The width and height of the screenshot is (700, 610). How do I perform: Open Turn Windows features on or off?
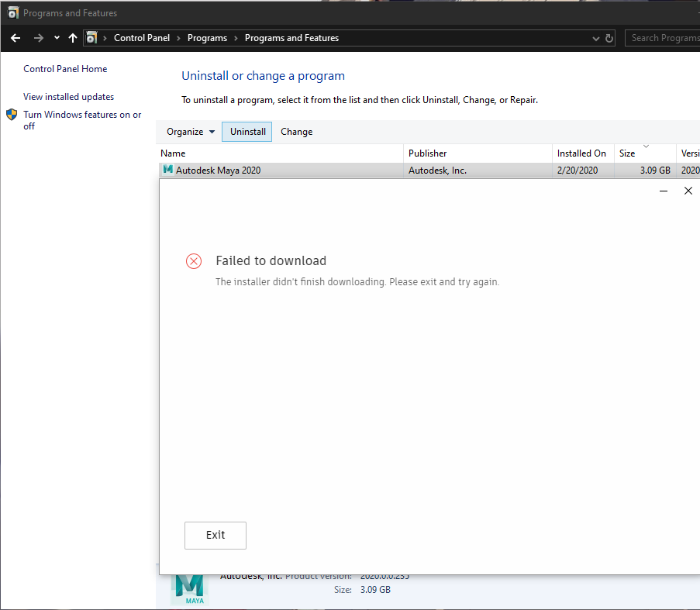click(x=82, y=120)
